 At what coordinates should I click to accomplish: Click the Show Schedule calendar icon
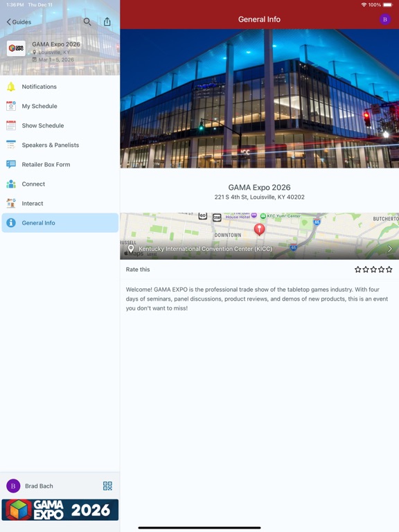coord(11,125)
